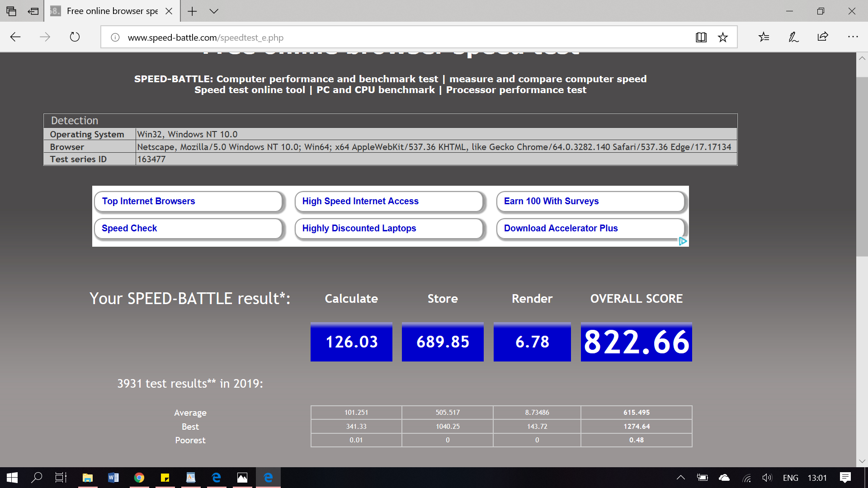This screenshot has width=868, height=488.
Task: Open the Favorites hub icon
Action: pyautogui.click(x=764, y=37)
